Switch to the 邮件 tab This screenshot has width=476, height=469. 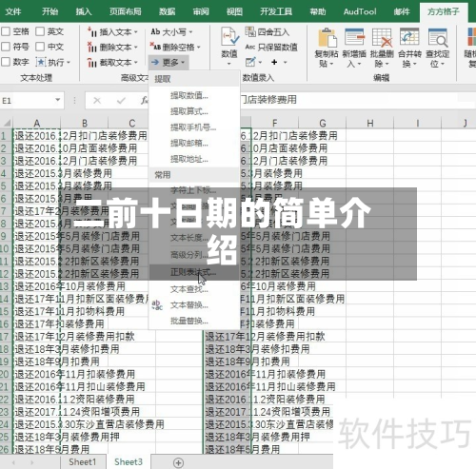click(402, 11)
